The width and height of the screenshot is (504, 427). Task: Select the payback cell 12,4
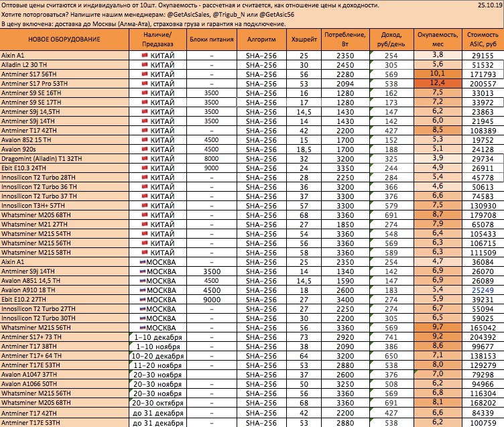pos(438,83)
